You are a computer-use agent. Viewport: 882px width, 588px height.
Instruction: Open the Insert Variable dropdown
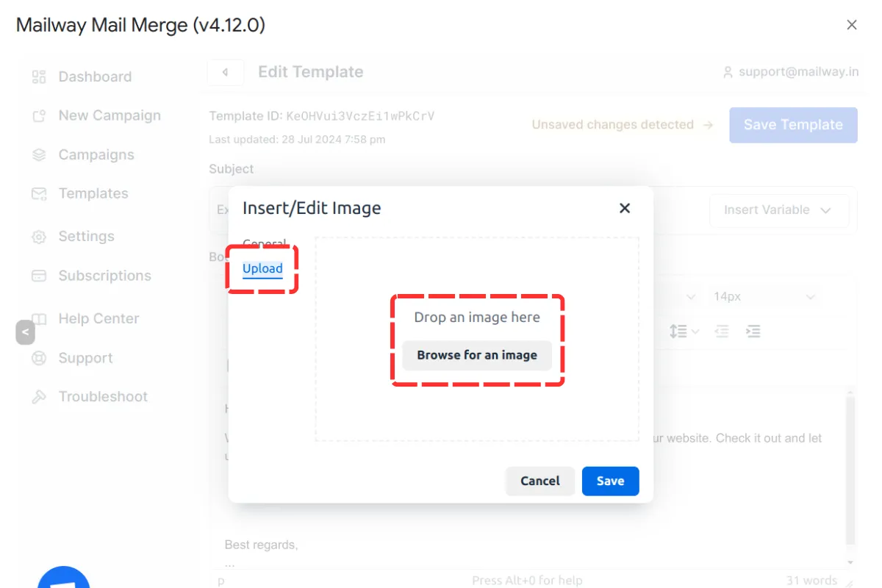point(779,210)
